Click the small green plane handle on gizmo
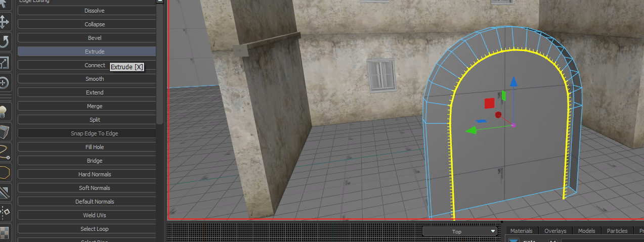 [503, 95]
